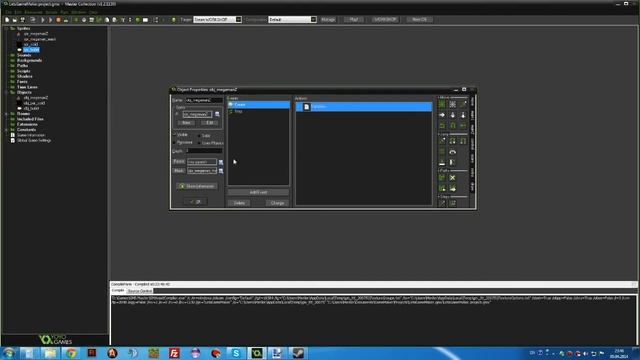Click the Add Event button
The image size is (640, 360).
(258, 192)
